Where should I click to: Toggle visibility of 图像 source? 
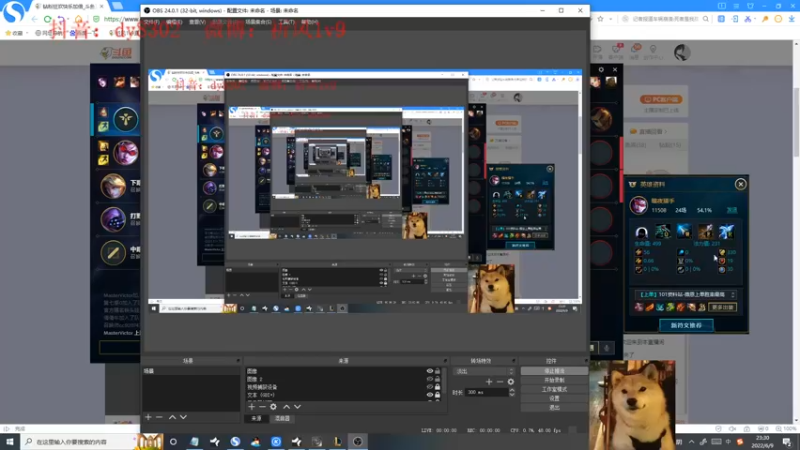click(430, 371)
